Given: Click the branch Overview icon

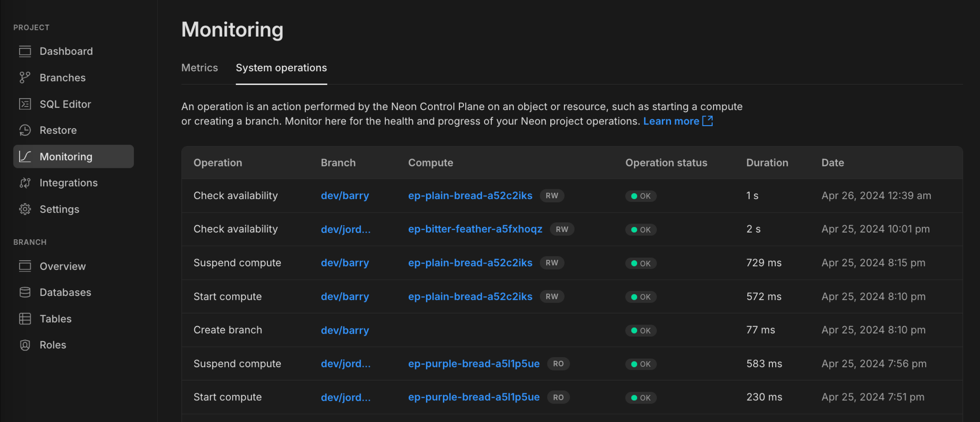Looking at the screenshot, I should point(25,266).
